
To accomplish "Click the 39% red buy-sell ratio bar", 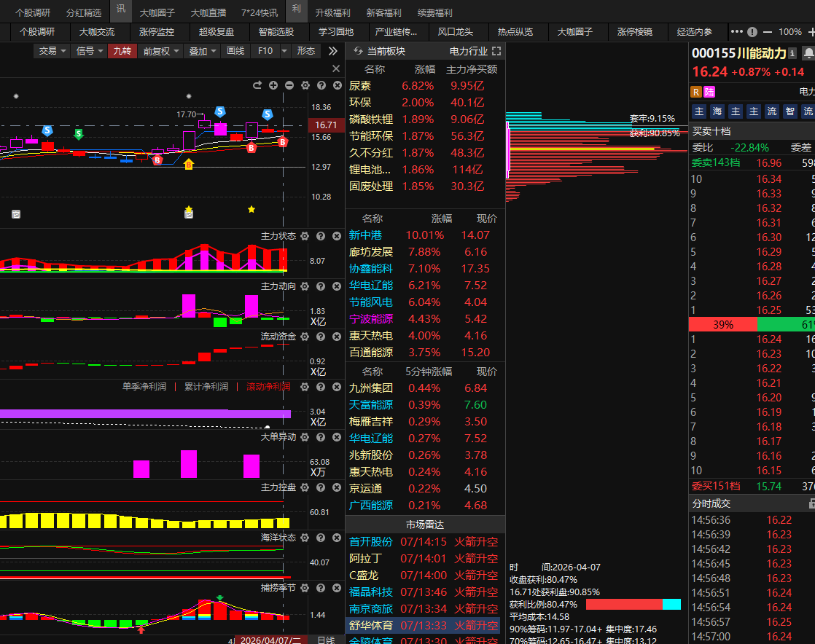I will [x=723, y=325].
